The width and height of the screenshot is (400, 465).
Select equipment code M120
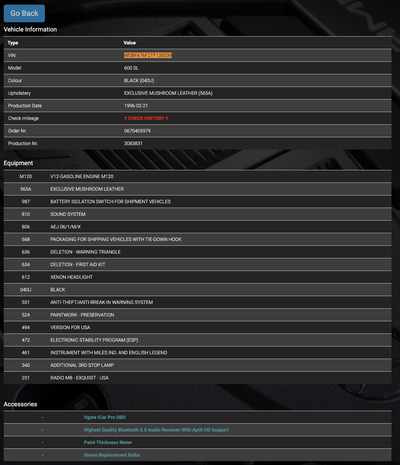click(x=26, y=176)
